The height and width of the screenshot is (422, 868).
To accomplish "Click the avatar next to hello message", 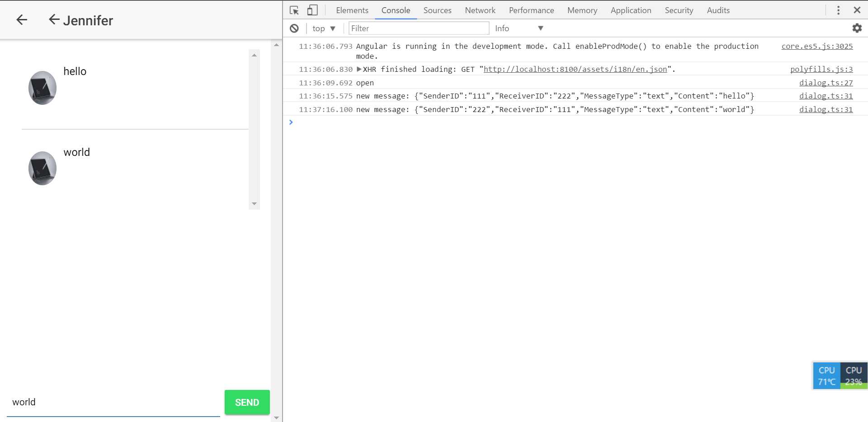I will (42, 88).
